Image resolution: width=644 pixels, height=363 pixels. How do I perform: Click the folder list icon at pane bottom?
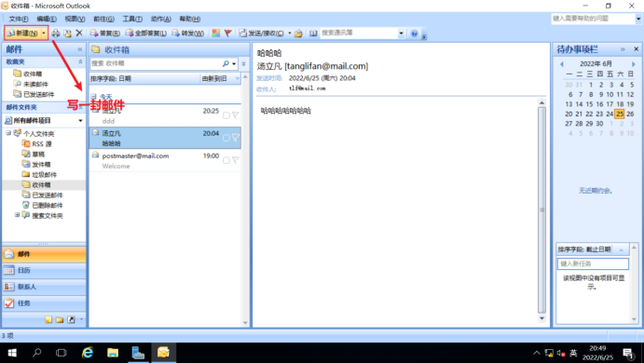[x=60, y=319]
